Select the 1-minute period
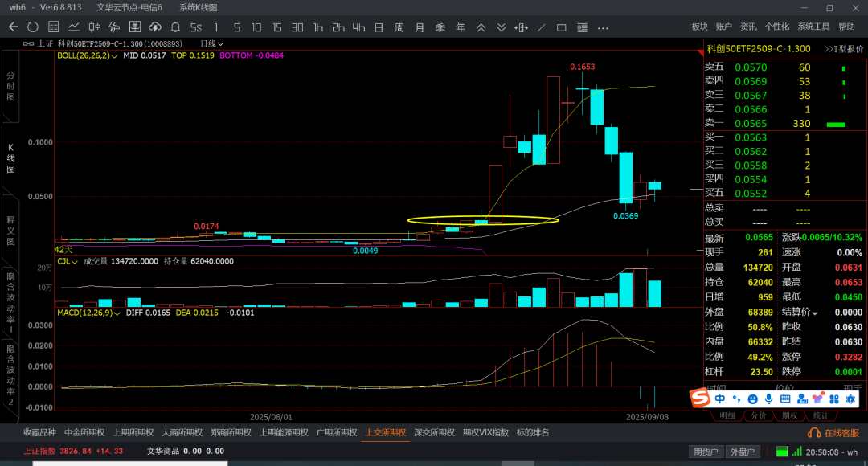Screen dimensions: 868x466 [216, 27]
